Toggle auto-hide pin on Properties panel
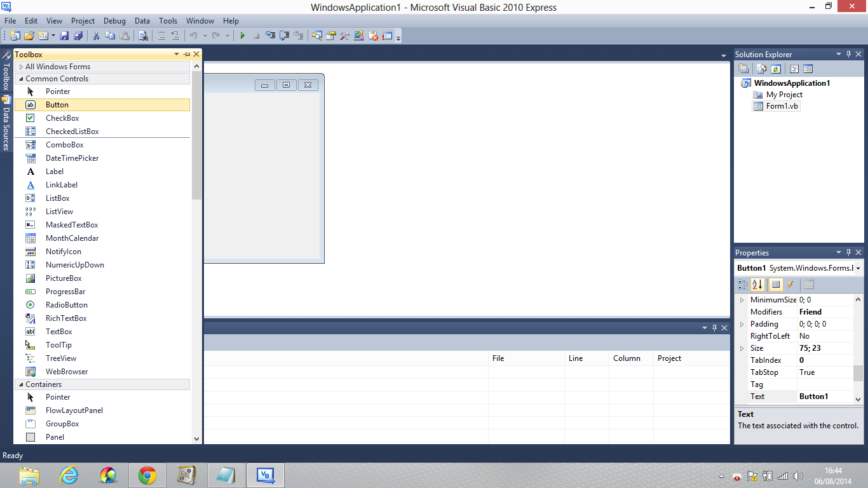Viewport: 868px width, 488px height. point(848,253)
